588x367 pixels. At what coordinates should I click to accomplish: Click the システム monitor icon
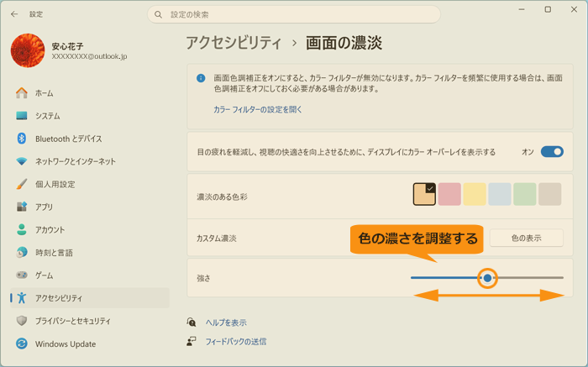click(22, 116)
